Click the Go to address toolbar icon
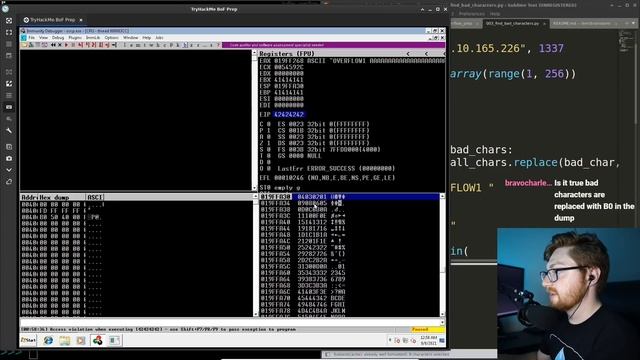The image size is (640, 360). coord(114,45)
